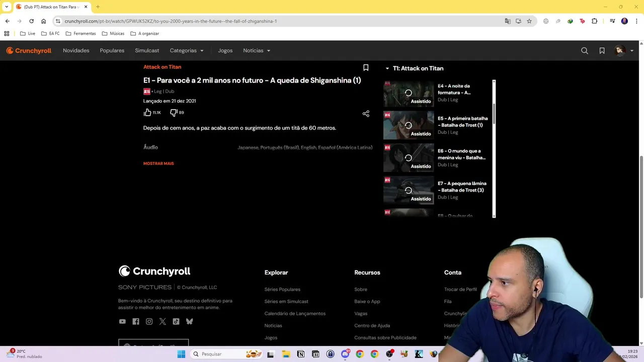The width and height of the screenshot is (644, 362).
Task: Click the Attack on Titan series link
Action: click(162, 67)
